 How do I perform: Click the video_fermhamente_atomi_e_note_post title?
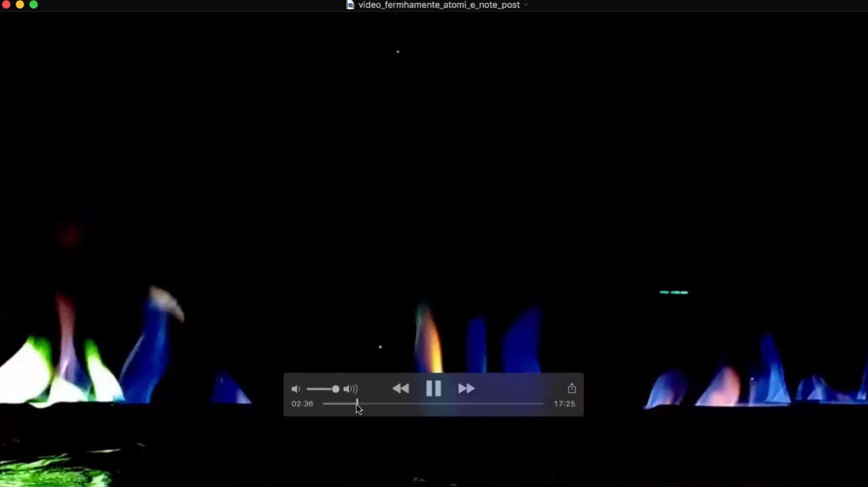coord(439,5)
